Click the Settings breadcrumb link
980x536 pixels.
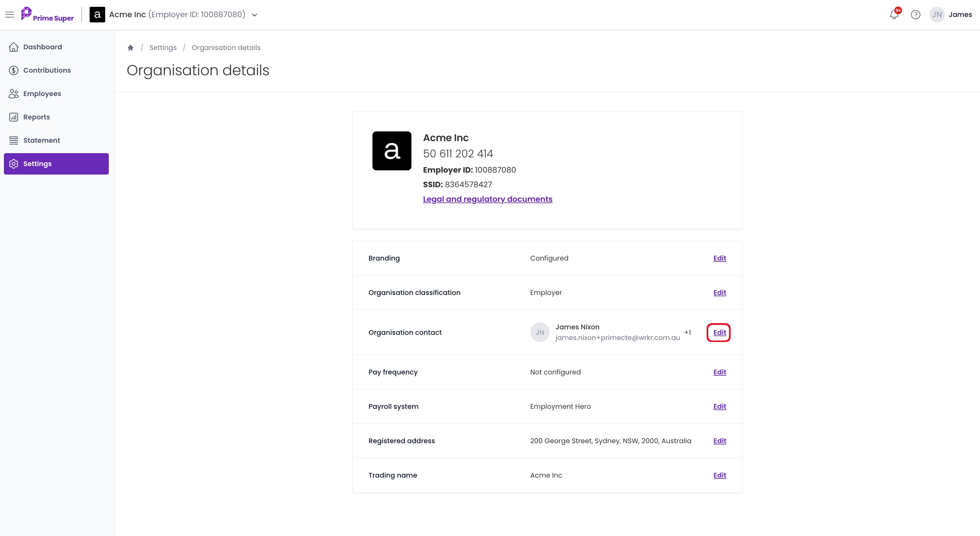tap(163, 47)
